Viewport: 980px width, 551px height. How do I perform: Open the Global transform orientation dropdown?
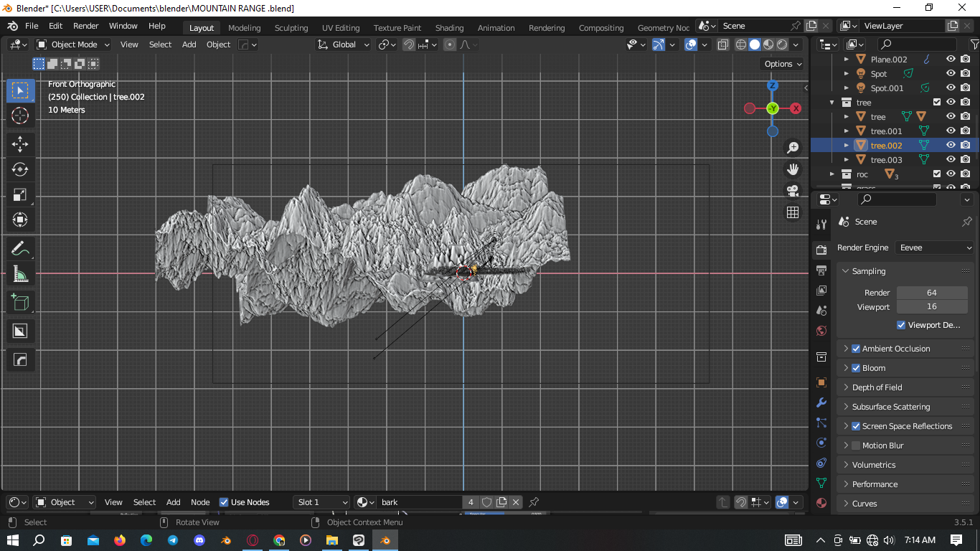[x=344, y=44]
